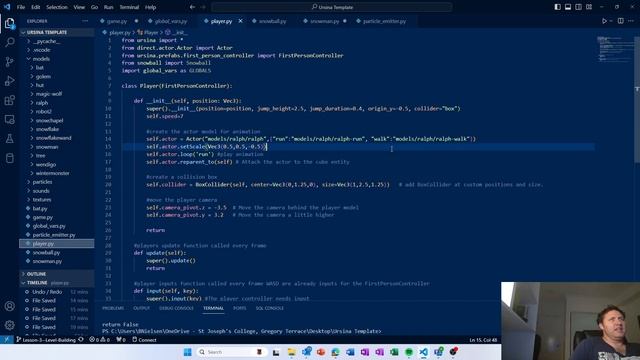
Task: Click the Ln 15, Col 48 indicator
Action: (x=483, y=340)
